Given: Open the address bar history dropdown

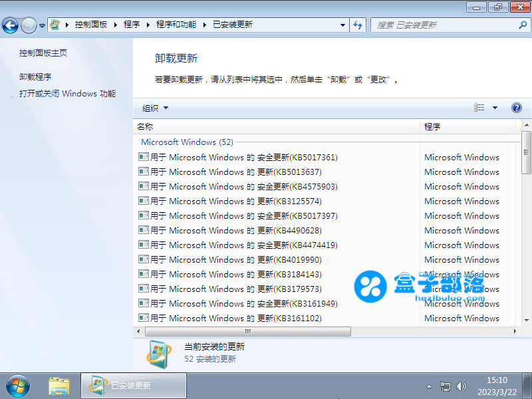Looking at the screenshot, I should tap(342, 25).
